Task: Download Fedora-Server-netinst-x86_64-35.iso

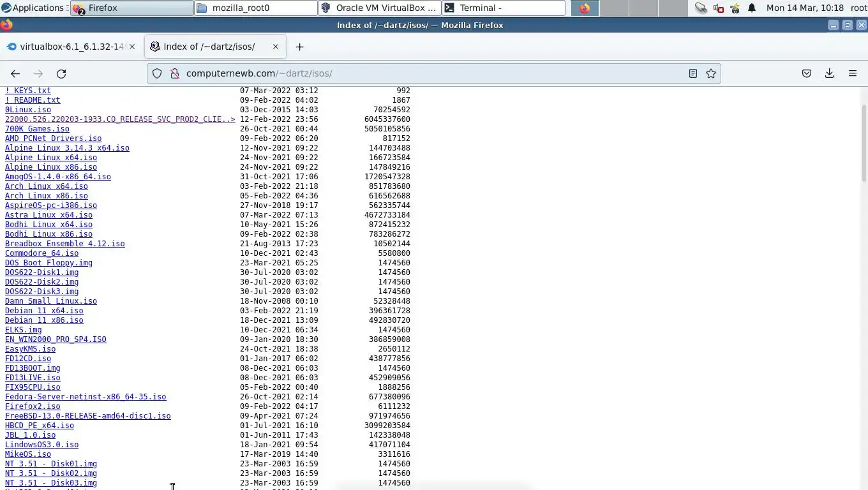Action: point(86,397)
